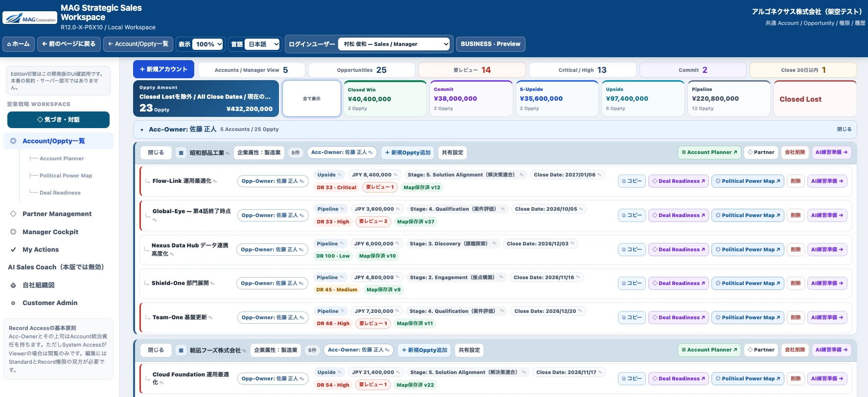This screenshot has width=868, height=397.
Task: Open Customer Admin settings in sidebar
Action: [x=50, y=303]
